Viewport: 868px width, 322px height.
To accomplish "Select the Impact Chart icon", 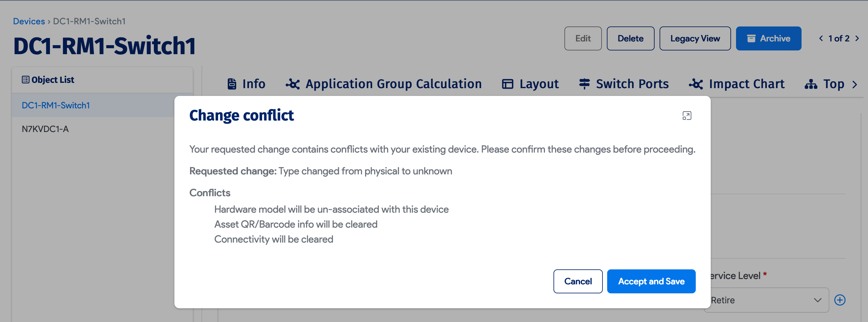I will pos(696,84).
